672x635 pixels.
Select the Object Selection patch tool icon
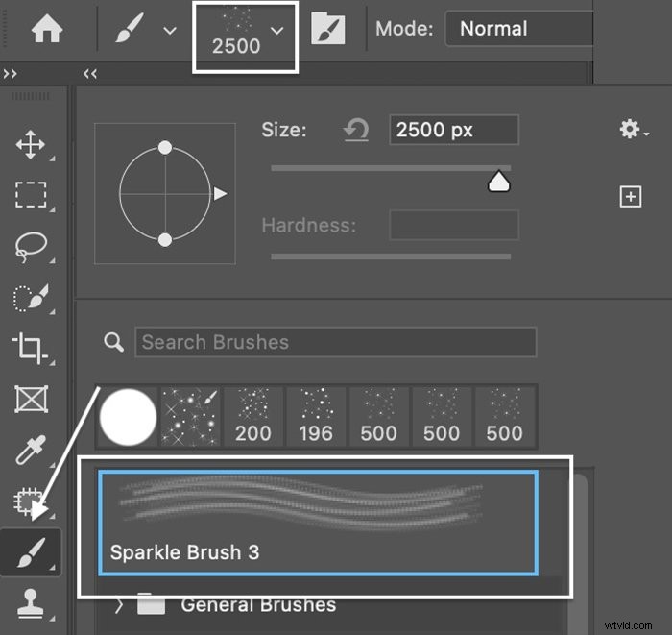[x=29, y=501]
